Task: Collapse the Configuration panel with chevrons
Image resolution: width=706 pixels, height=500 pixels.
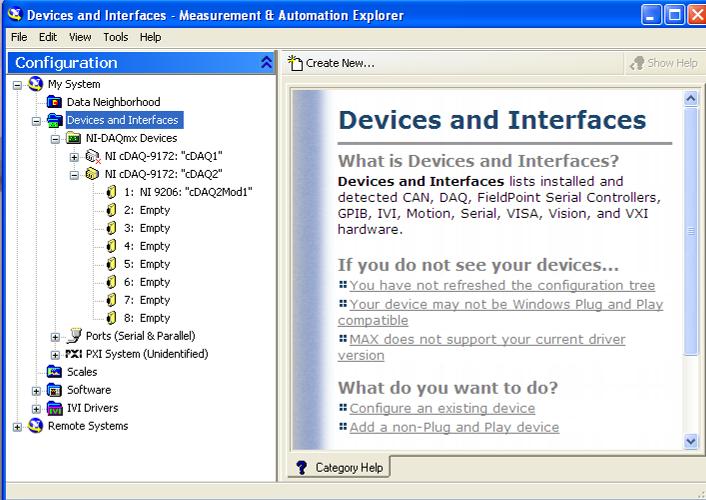Action: point(266,63)
